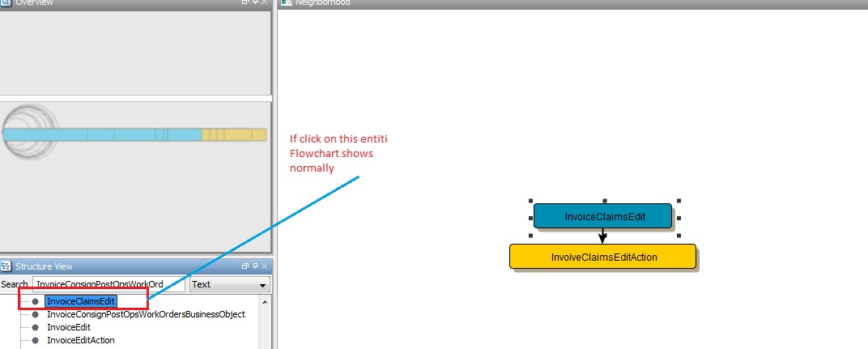The image size is (868, 349).
Task: Close the Structure View panel
Action: (265, 266)
